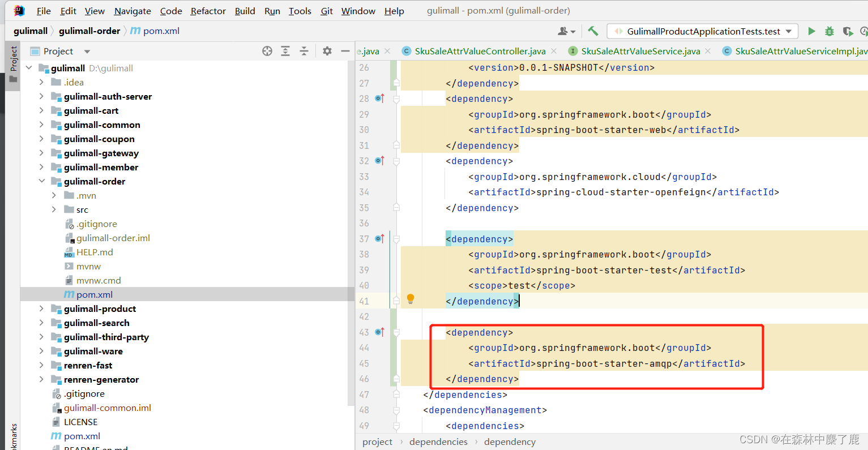This screenshot has height=450, width=868.
Task: Open the Navigate menu
Action: 132,11
